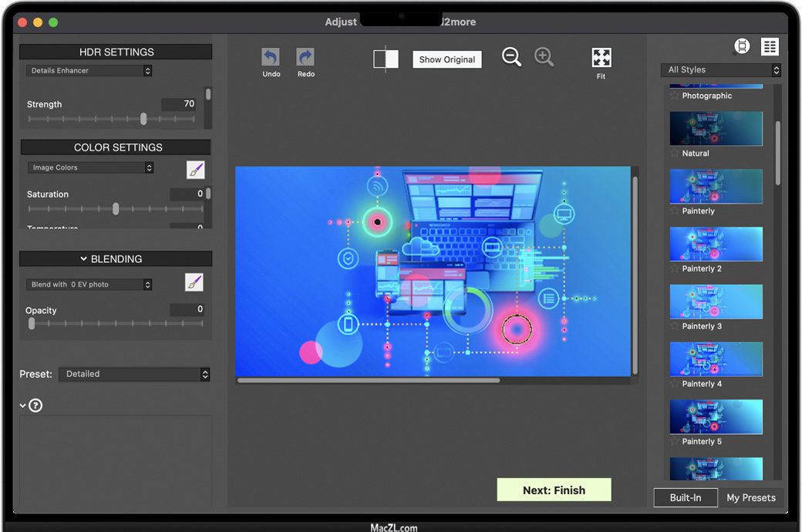Click the Redo arrow icon
The image size is (802, 532).
305,58
